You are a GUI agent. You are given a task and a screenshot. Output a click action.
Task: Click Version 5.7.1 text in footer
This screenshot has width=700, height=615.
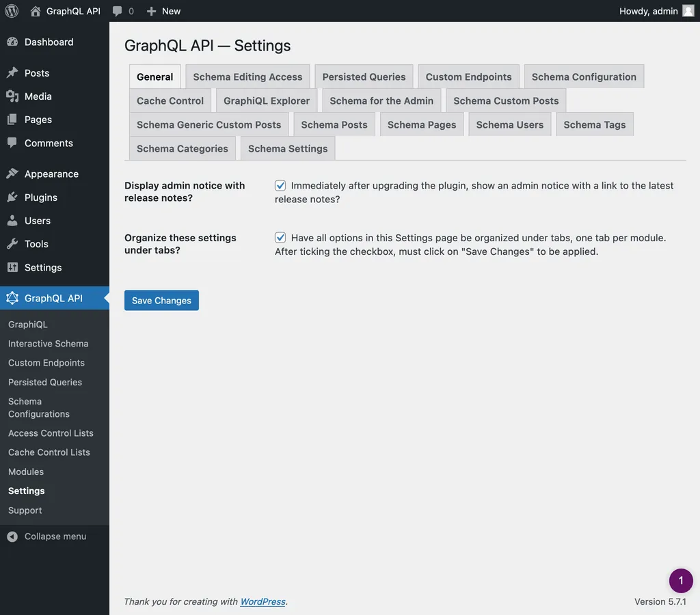coord(660,601)
